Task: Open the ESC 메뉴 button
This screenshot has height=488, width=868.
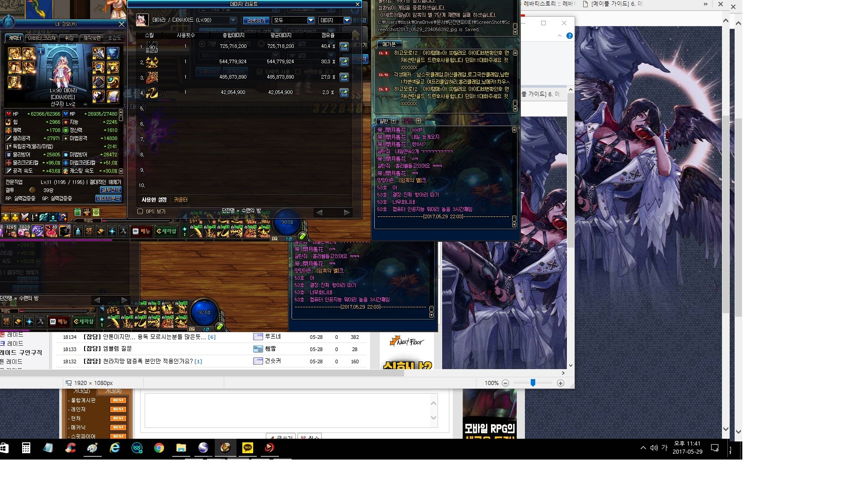Action: 142,231
